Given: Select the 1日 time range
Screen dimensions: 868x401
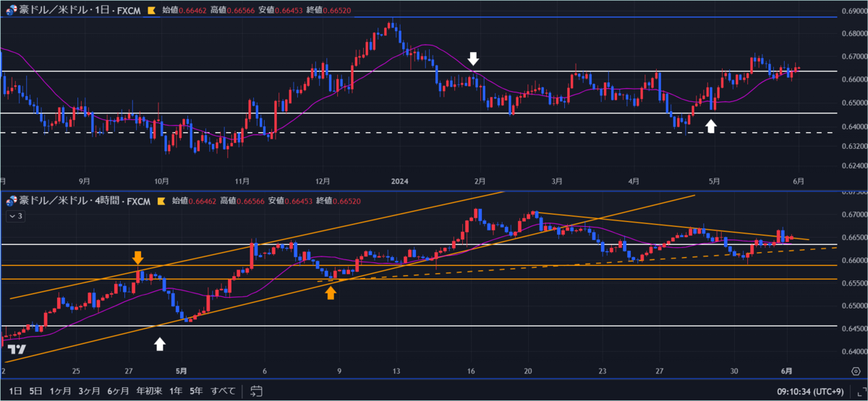Looking at the screenshot, I should 14,391.
